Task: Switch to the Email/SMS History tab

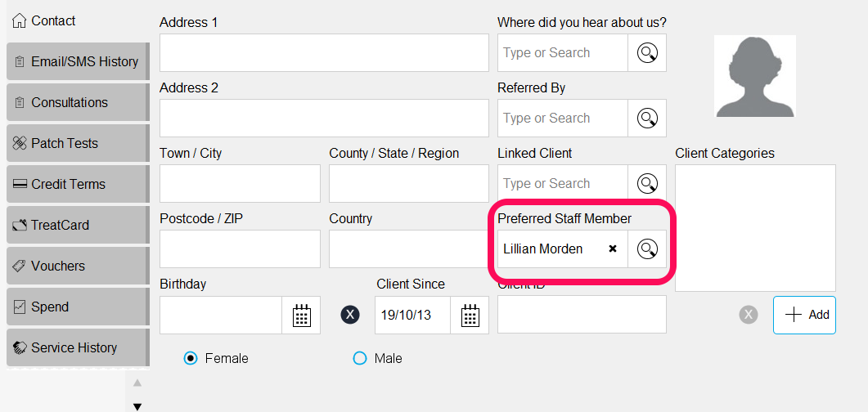Action: pyautogui.click(x=78, y=61)
